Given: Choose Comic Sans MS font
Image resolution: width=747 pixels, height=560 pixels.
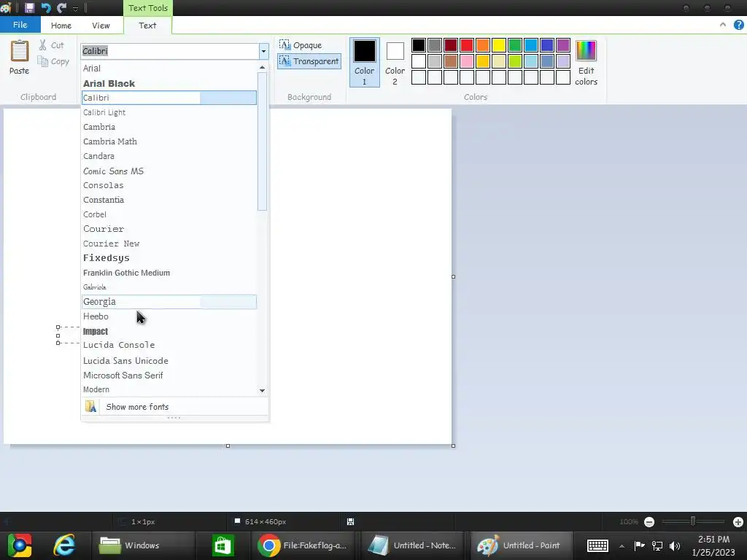Looking at the screenshot, I should (169, 171).
